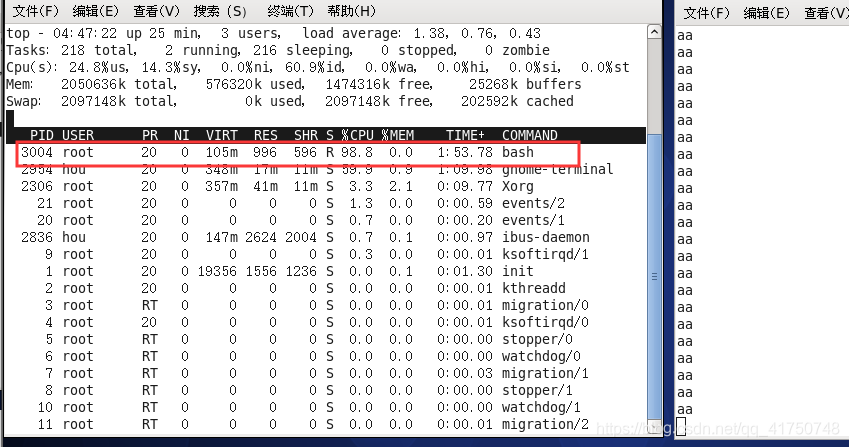
Task: Click the 202592k cached value
Action: (517, 102)
